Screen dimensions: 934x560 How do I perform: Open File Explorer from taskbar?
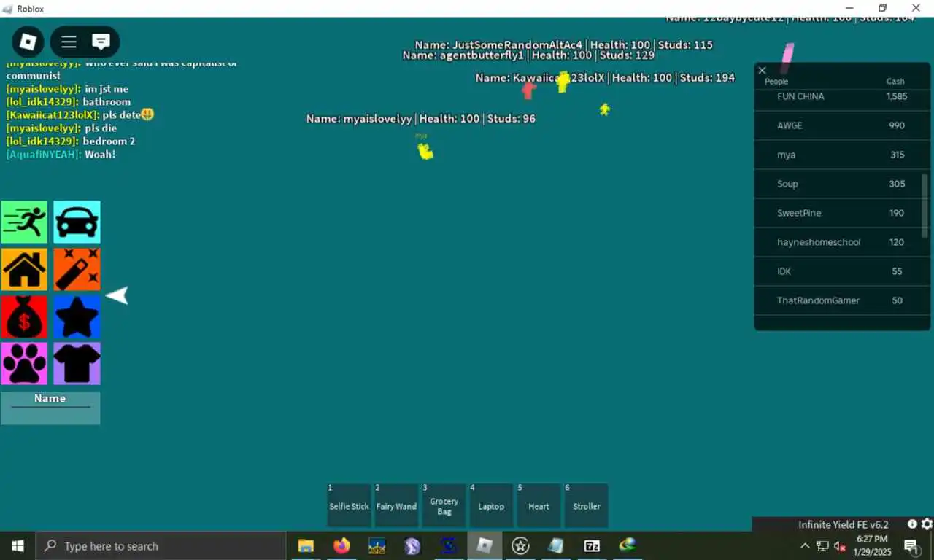pos(306,545)
